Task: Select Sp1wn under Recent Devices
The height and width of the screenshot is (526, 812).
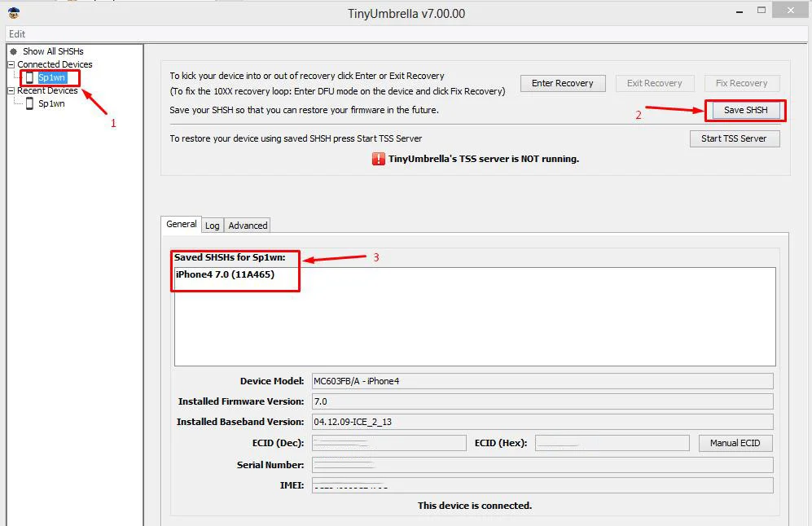Action: [52, 103]
